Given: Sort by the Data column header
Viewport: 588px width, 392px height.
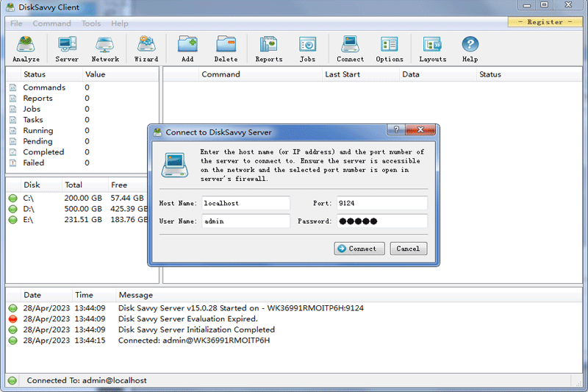Looking at the screenshot, I should point(437,74).
